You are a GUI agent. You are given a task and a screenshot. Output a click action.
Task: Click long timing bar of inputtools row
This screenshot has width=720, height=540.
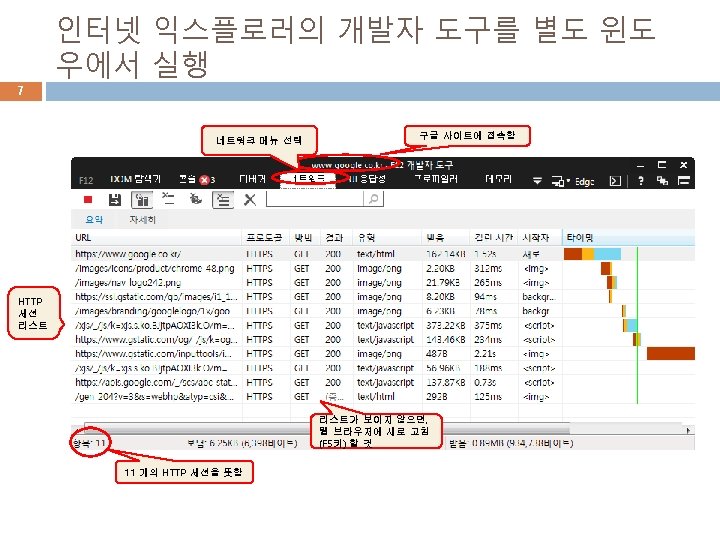coord(671,354)
